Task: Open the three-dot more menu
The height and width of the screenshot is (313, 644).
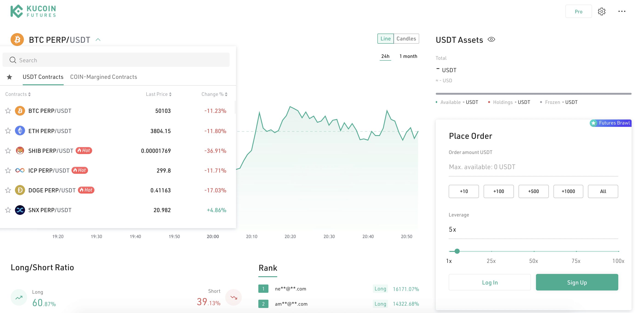Action: (622, 11)
